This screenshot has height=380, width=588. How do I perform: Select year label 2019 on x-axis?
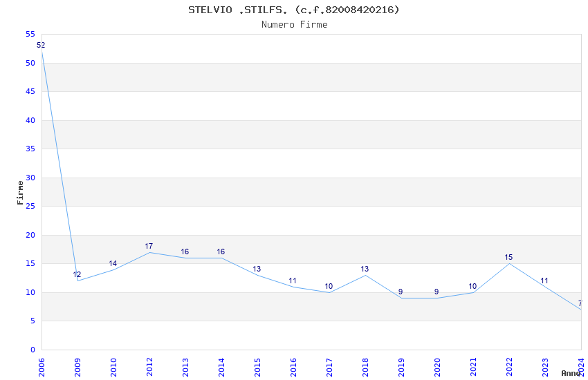[x=401, y=368]
